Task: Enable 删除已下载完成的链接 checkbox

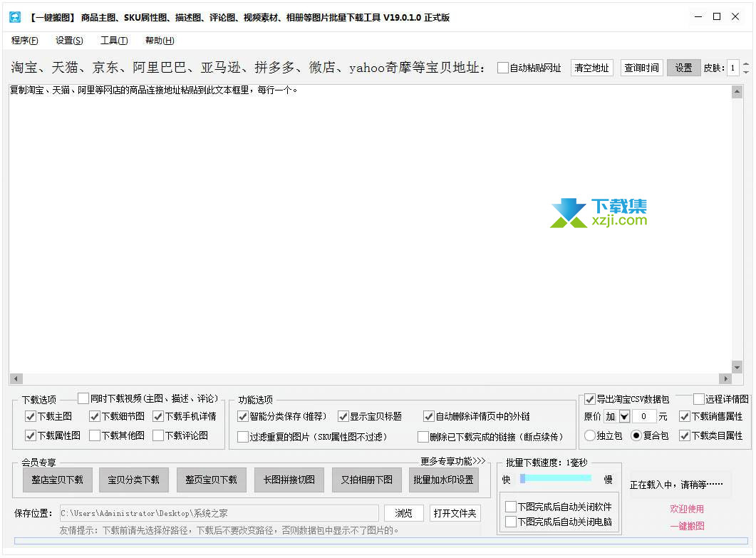Action: (423, 437)
